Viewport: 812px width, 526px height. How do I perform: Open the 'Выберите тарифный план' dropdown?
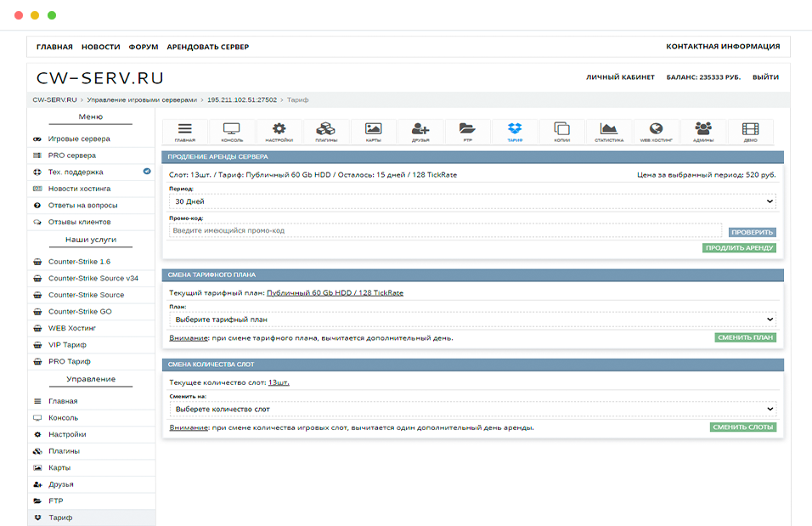472,320
